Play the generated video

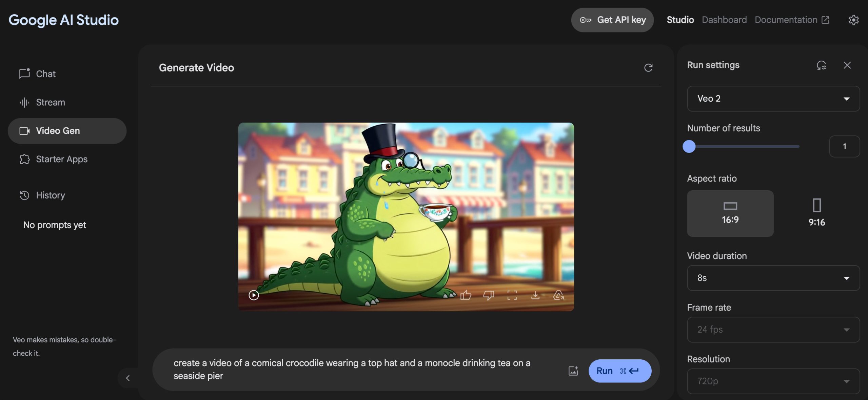click(254, 295)
